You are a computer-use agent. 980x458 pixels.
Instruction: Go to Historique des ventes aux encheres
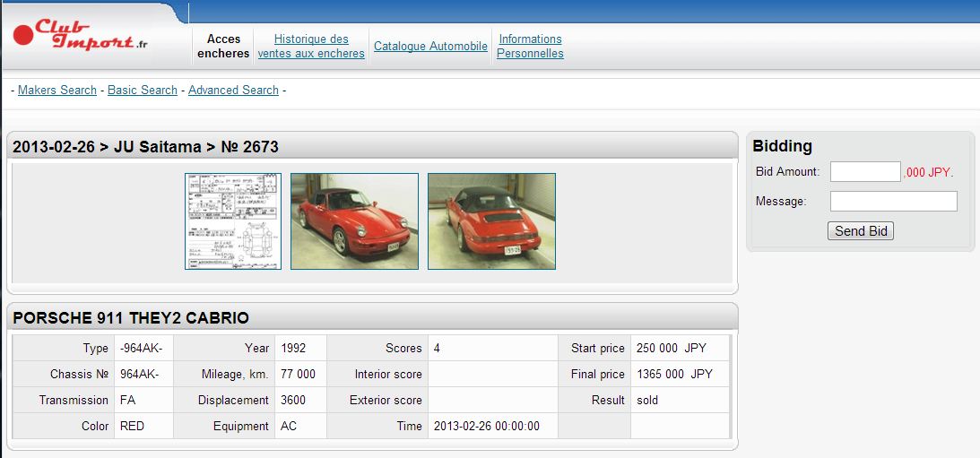click(x=311, y=46)
